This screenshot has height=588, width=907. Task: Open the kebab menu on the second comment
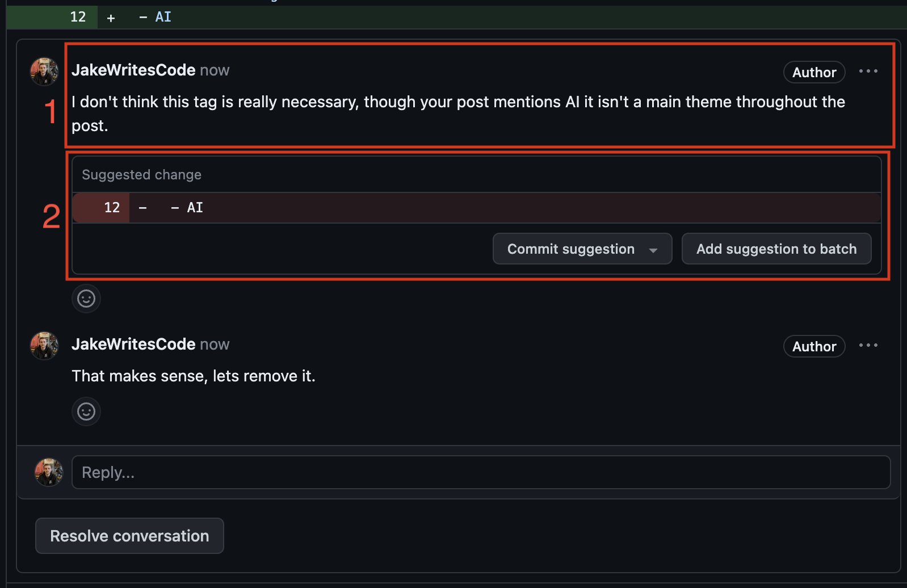[869, 345]
